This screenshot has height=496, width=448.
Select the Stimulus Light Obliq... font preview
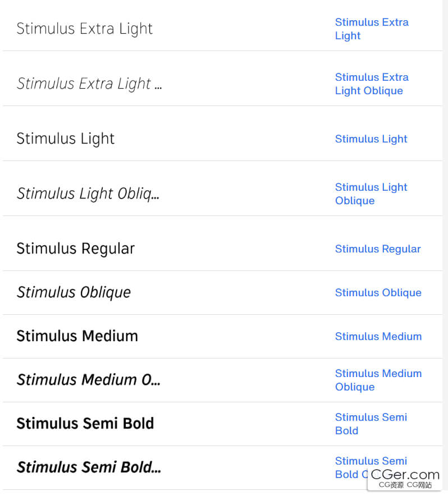[x=88, y=194]
